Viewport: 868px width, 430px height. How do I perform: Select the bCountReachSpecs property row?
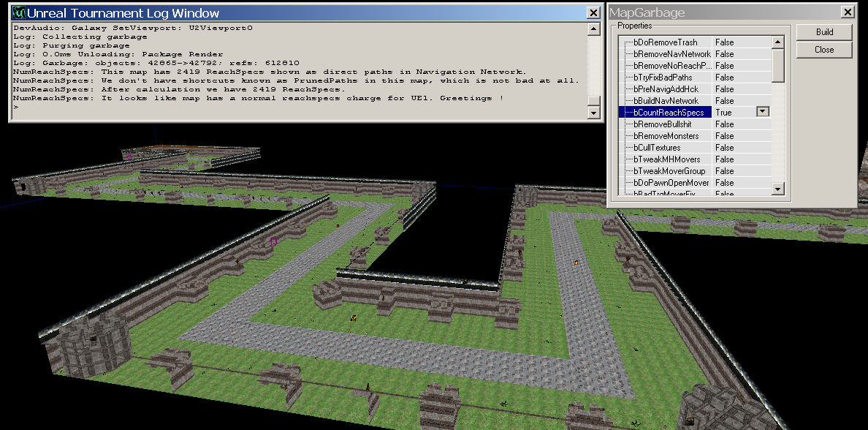click(x=696, y=112)
